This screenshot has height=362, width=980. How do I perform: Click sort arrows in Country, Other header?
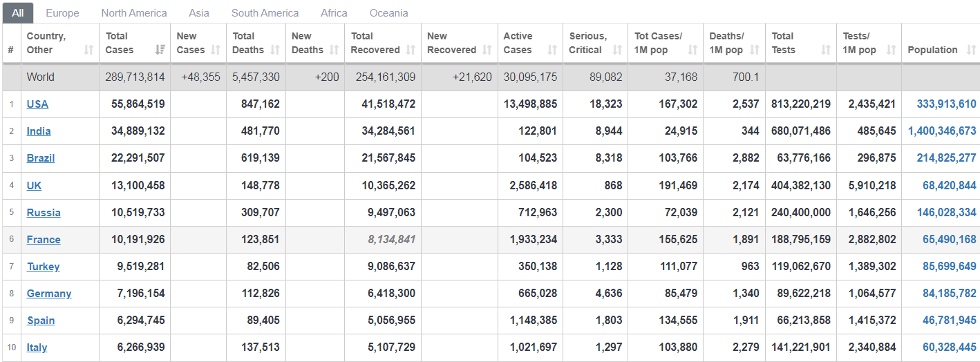pos(88,50)
